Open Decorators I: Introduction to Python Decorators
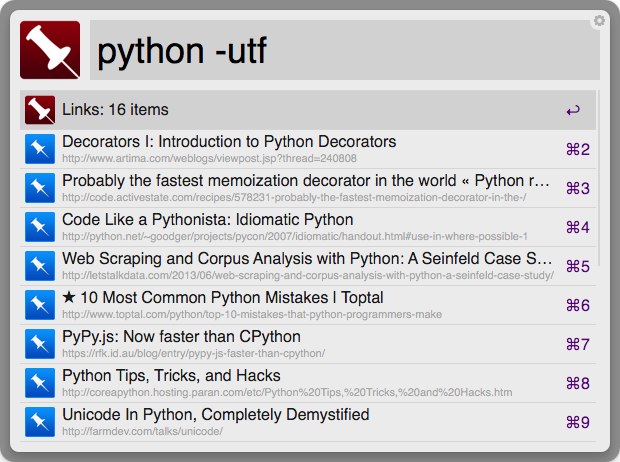Screen dimensions: 620x462 tap(229, 142)
